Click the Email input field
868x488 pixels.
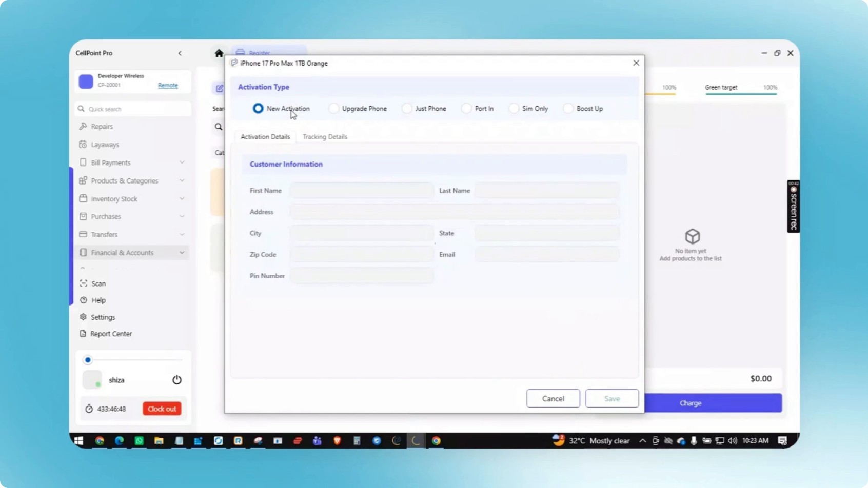(x=547, y=255)
